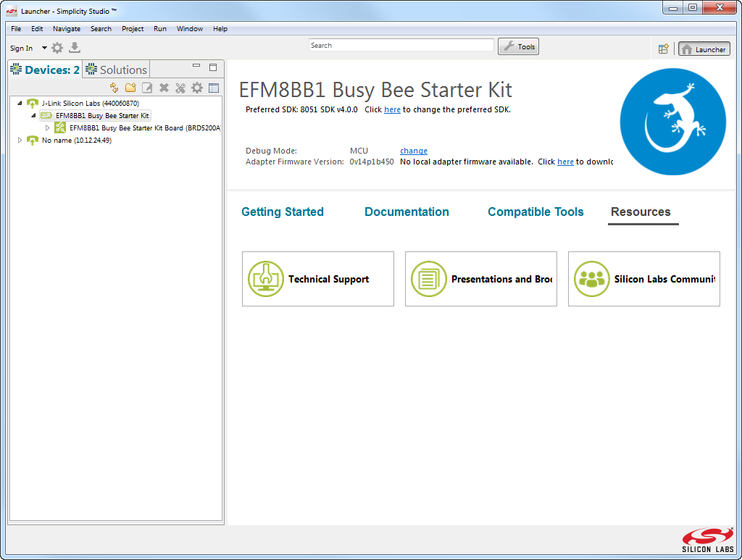Screen dimensions: 742x560
Task: Open the Technical Support tile
Action: click(318, 279)
